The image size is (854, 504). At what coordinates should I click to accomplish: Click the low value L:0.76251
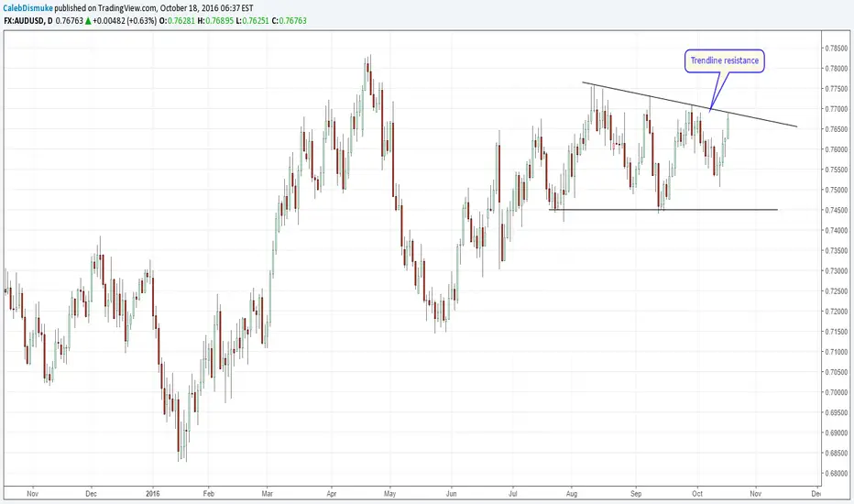pyautogui.click(x=252, y=21)
